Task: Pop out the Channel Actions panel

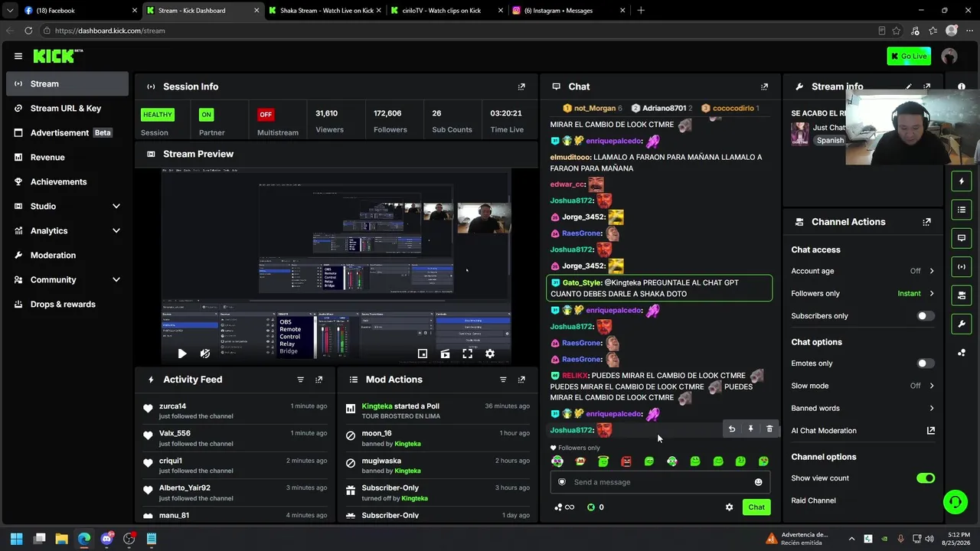Action: pyautogui.click(x=927, y=222)
